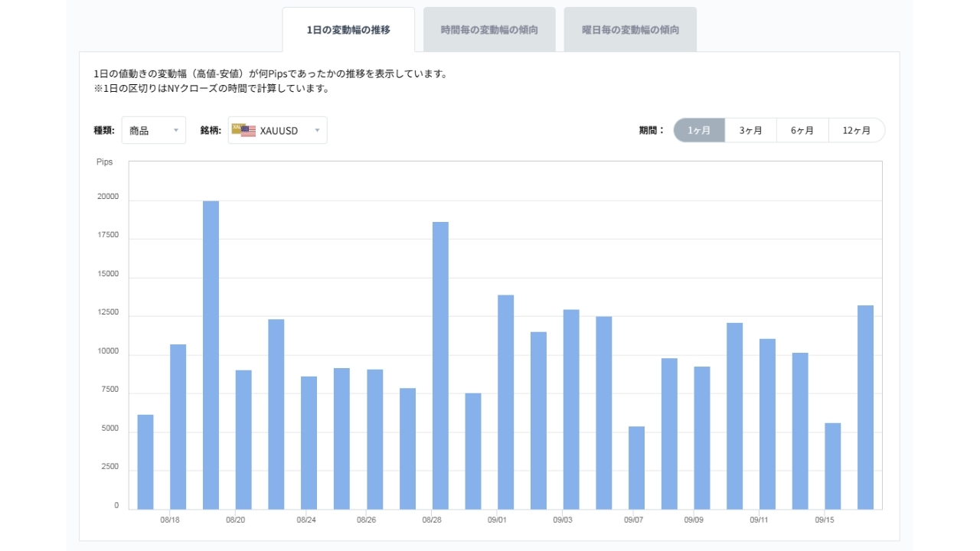Click the NYクローズ note text line
Screen dimensions: 980x551
point(211,88)
